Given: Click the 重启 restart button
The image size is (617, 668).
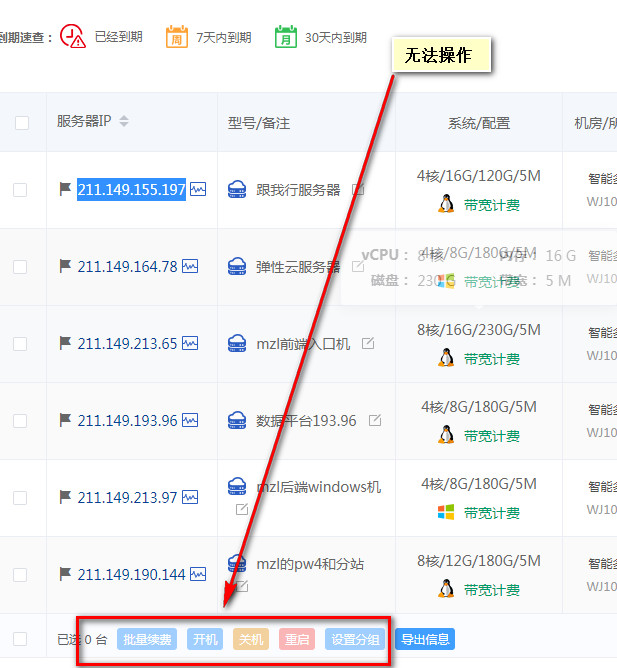Looking at the screenshot, I should [297, 639].
